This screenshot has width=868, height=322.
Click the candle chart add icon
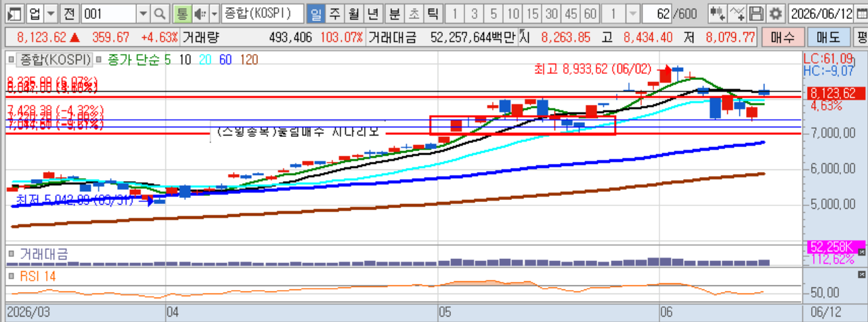[718, 14]
